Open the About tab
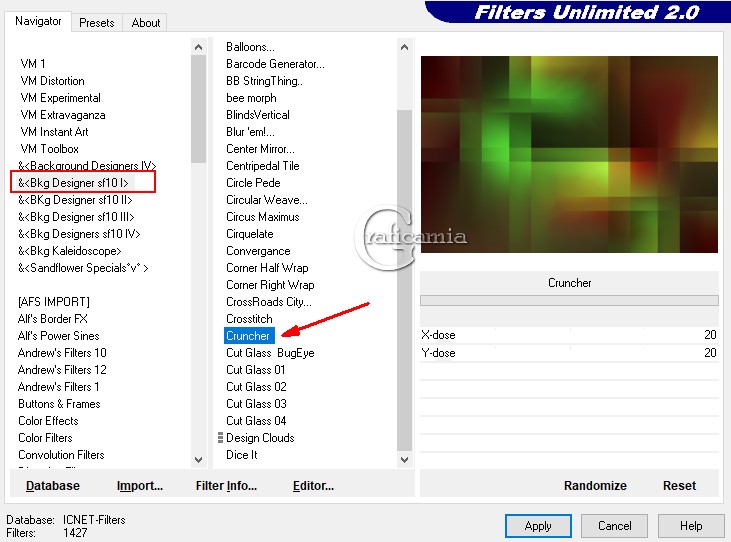Viewport: 731px width, 542px height. click(146, 22)
